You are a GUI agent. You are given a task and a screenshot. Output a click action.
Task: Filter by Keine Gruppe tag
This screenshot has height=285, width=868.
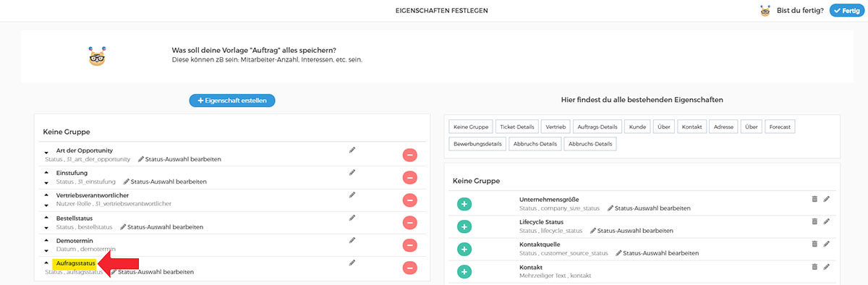470,127
